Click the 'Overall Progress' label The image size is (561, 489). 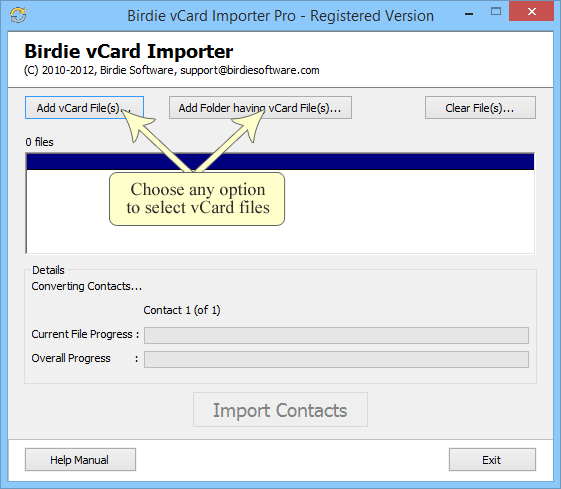click(x=71, y=358)
